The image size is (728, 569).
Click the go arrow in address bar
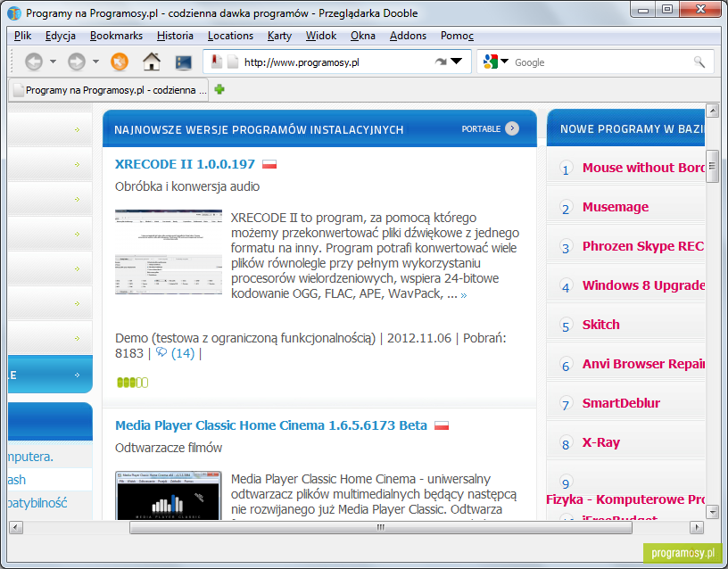pyautogui.click(x=441, y=62)
